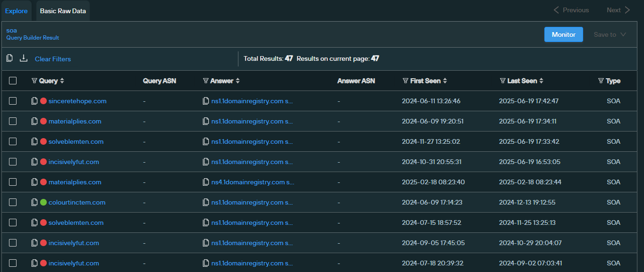Open the filter icon on Query column
This screenshot has height=272, width=644.
[34, 81]
